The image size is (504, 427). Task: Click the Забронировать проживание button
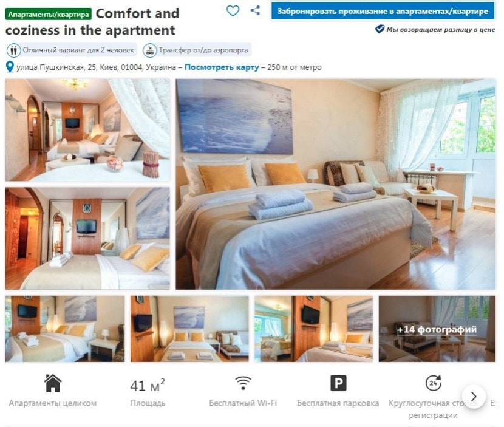pyautogui.click(x=383, y=12)
